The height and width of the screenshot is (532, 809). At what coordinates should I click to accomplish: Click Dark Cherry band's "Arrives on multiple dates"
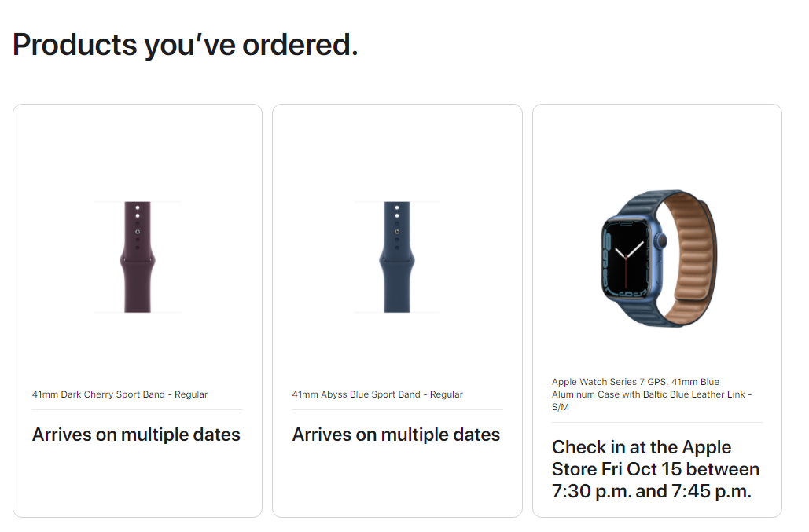coord(136,435)
